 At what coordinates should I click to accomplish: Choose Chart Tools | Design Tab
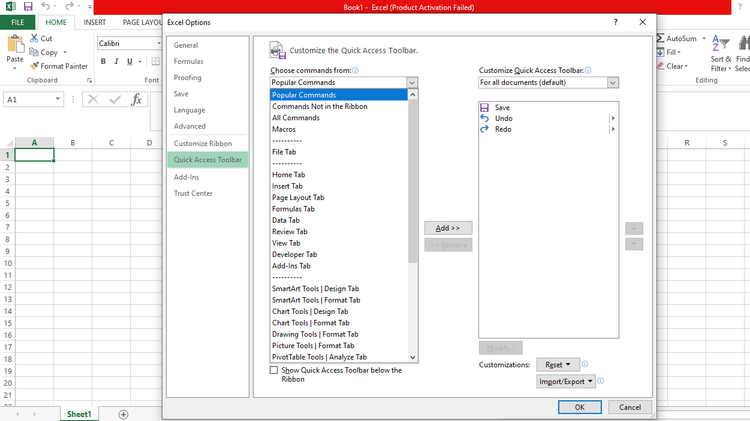coord(339,311)
